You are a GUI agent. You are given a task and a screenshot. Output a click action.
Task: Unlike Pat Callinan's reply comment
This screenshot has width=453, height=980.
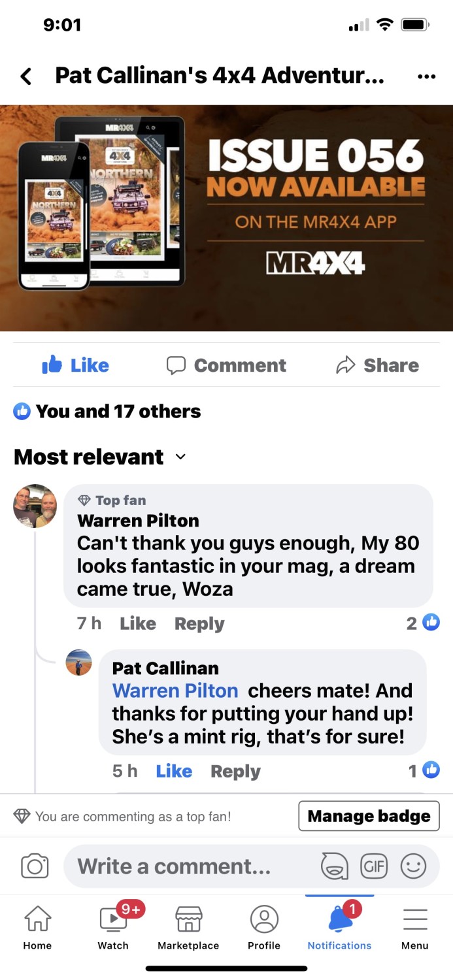[174, 771]
